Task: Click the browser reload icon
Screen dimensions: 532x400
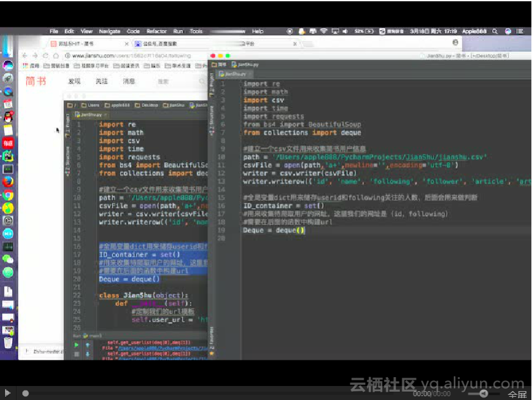Action: pyautogui.click(x=46, y=55)
